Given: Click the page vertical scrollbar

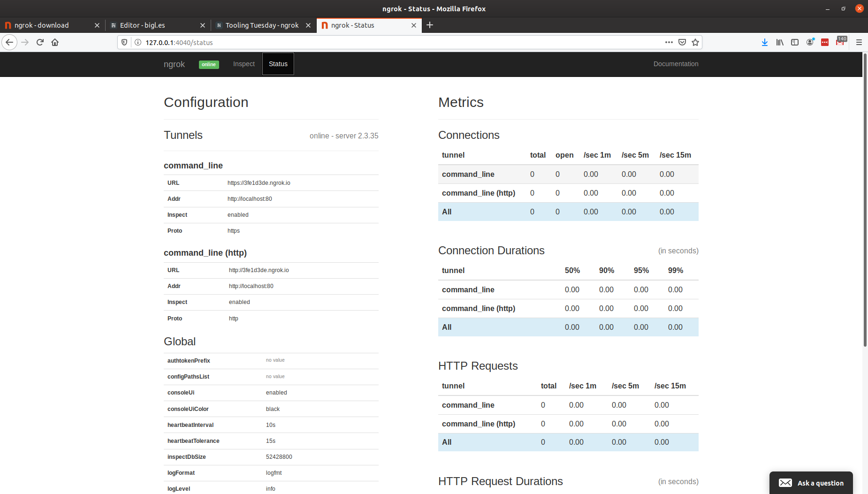Looking at the screenshot, I should 865,200.
